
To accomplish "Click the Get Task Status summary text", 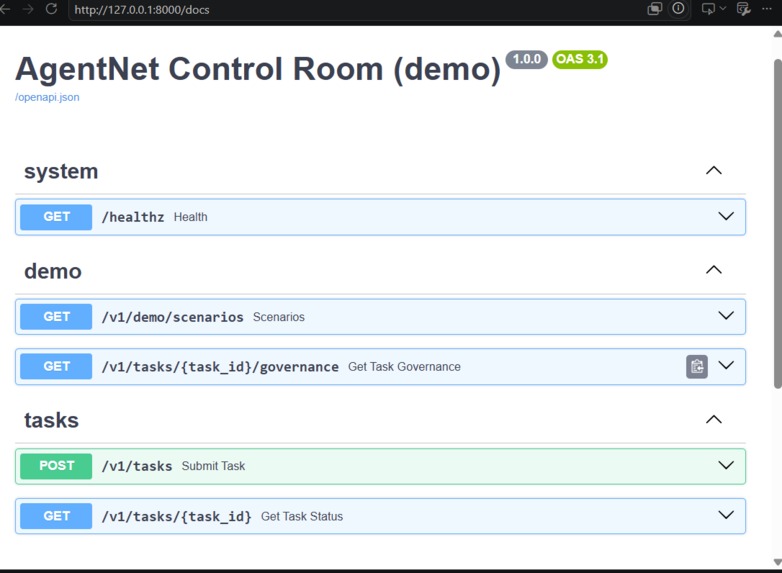I will [302, 516].
